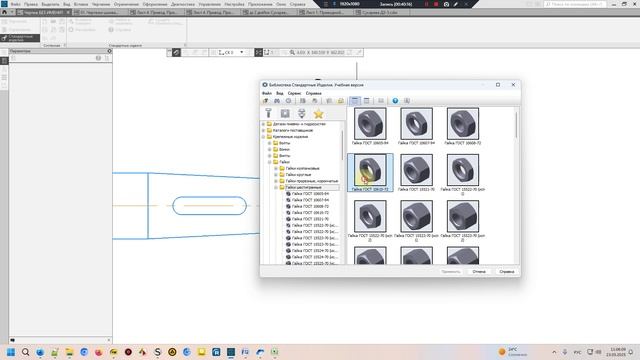Select the Гайка ГОСТ 15521-70 thumbnail
The width and height of the screenshot is (640, 360).
coord(416,173)
